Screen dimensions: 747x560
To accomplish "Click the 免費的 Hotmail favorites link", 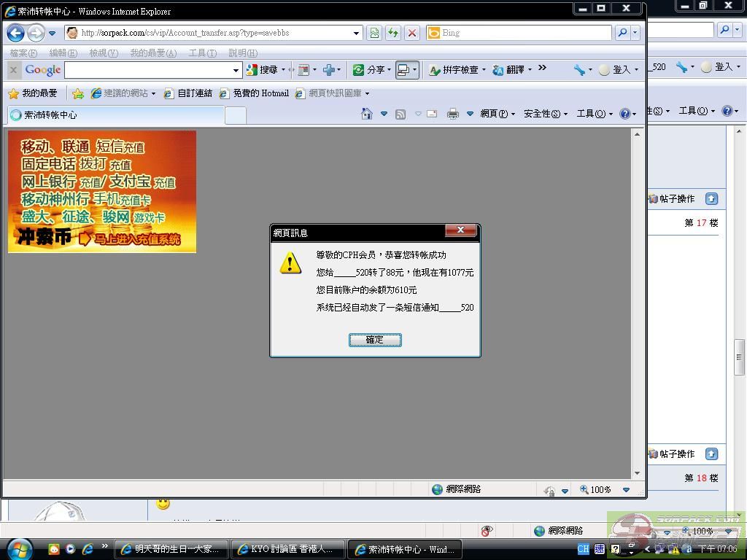I will tap(255, 93).
